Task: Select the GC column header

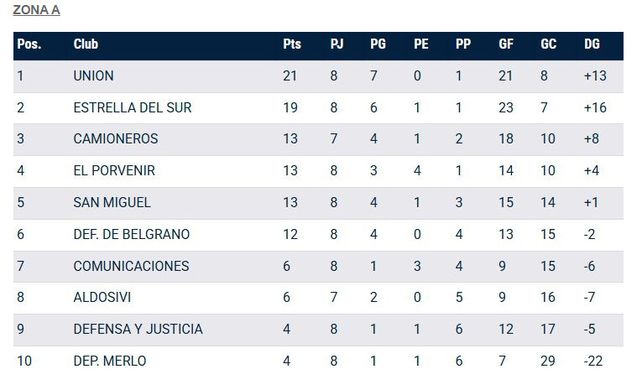Action: (549, 44)
